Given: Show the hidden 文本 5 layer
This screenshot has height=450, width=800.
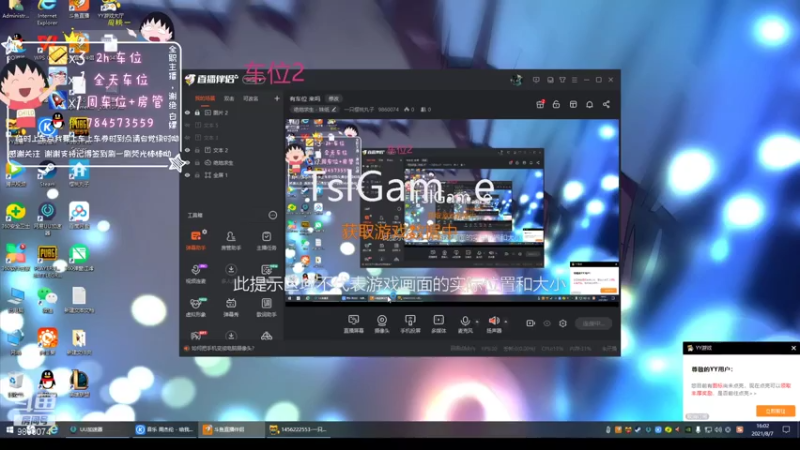Looking at the screenshot, I should point(188,125).
